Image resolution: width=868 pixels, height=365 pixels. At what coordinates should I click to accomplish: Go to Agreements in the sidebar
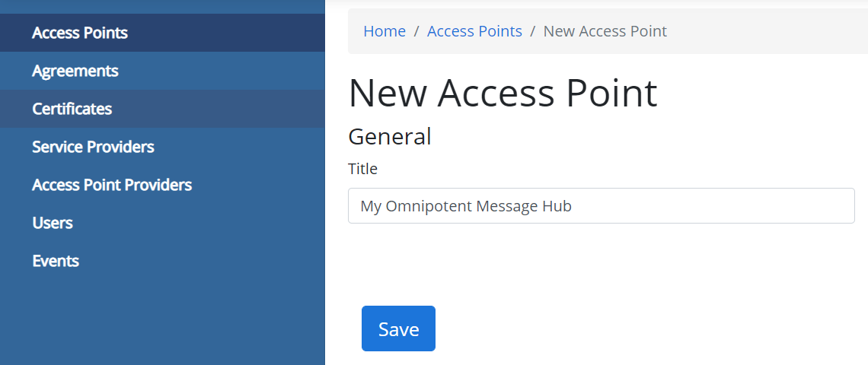[x=75, y=71]
